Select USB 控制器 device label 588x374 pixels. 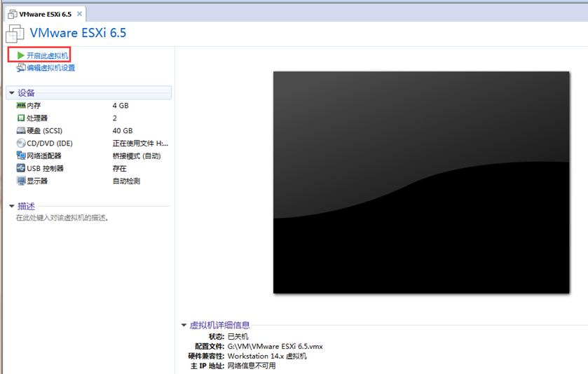46,168
